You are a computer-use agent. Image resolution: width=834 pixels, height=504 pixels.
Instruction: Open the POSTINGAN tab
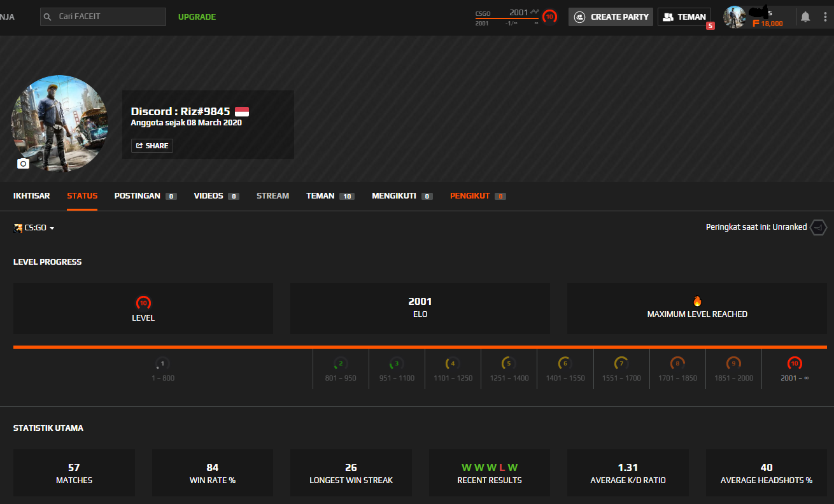[145, 196]
